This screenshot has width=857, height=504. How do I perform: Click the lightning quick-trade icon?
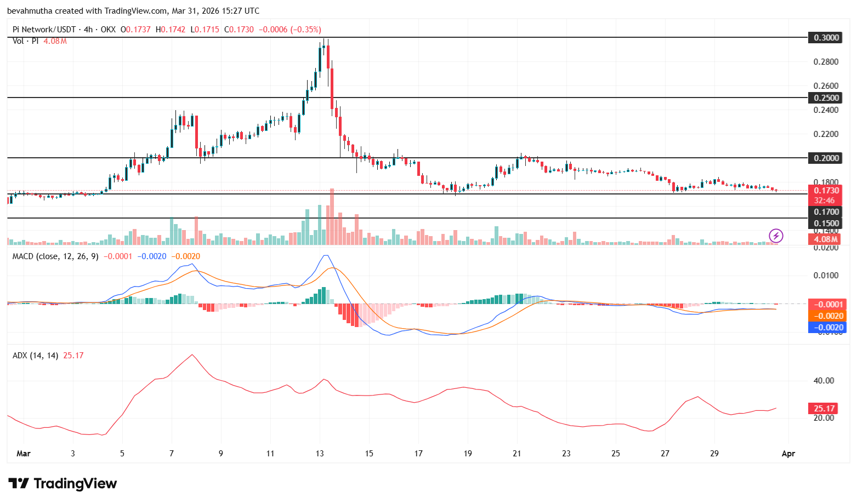coord(777,236)
